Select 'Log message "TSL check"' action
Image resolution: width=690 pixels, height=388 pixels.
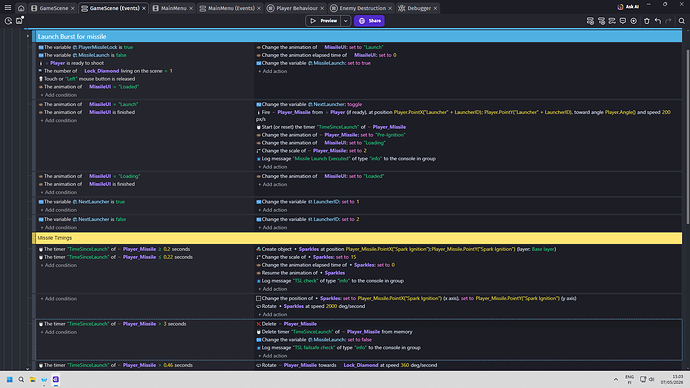330,281
